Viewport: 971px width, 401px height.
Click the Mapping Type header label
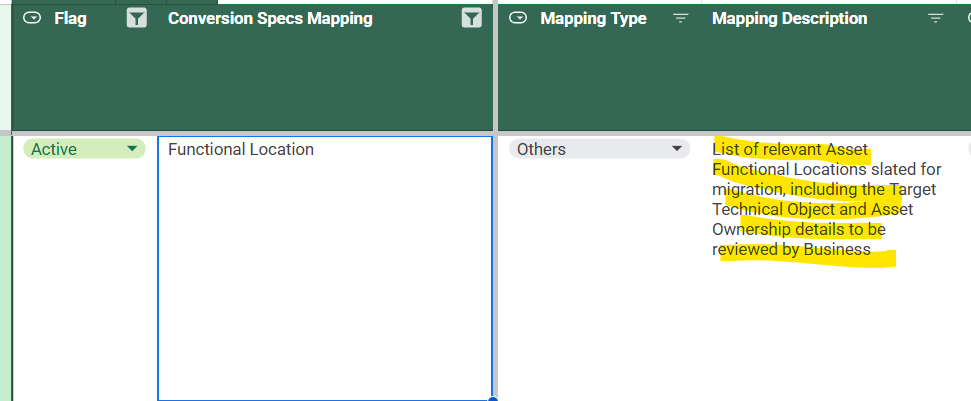593,19
